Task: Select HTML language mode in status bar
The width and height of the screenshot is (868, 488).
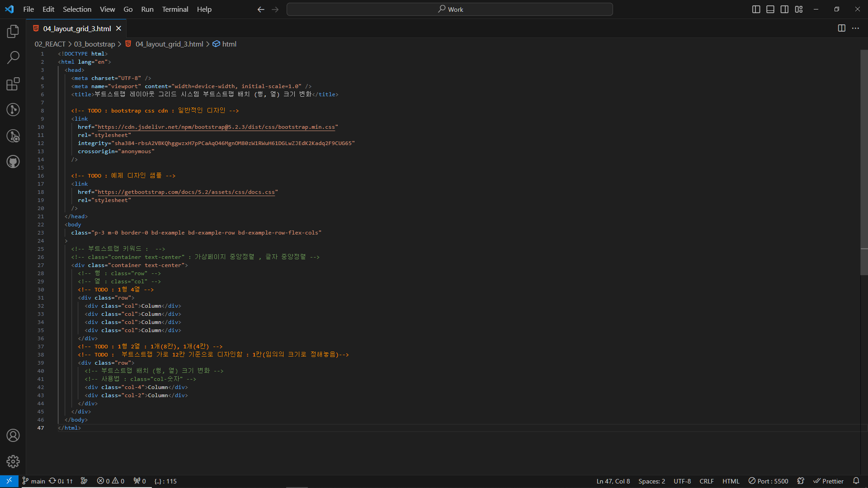Action: (731, 481)
